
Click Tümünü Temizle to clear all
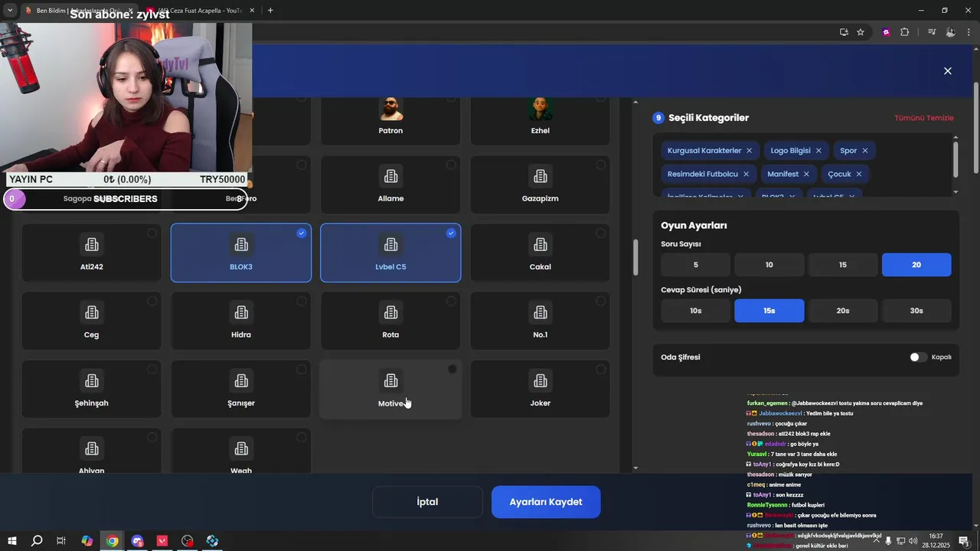924,118
